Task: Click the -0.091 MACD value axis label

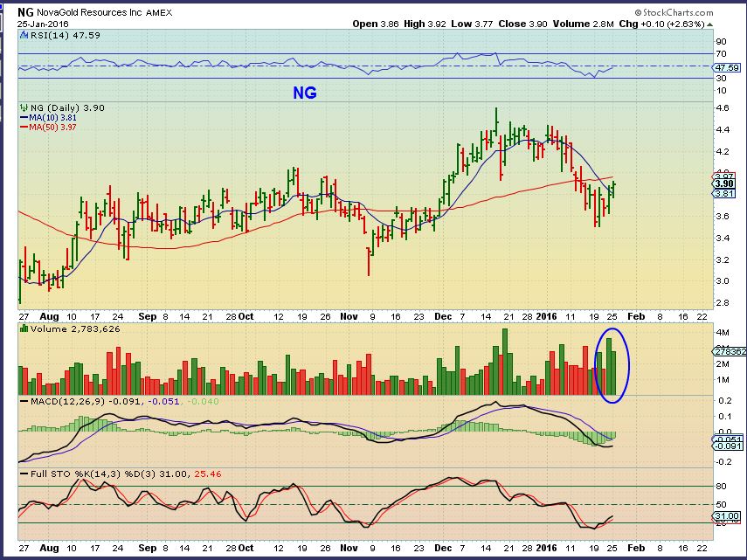Action: point(727,446)
